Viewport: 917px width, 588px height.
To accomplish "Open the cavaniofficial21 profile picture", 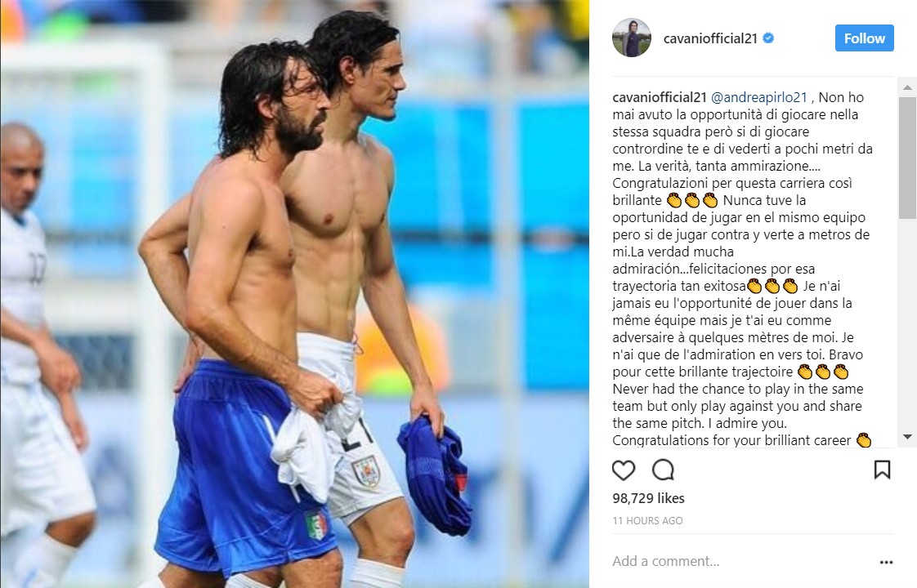I will [x=632, y=38].
